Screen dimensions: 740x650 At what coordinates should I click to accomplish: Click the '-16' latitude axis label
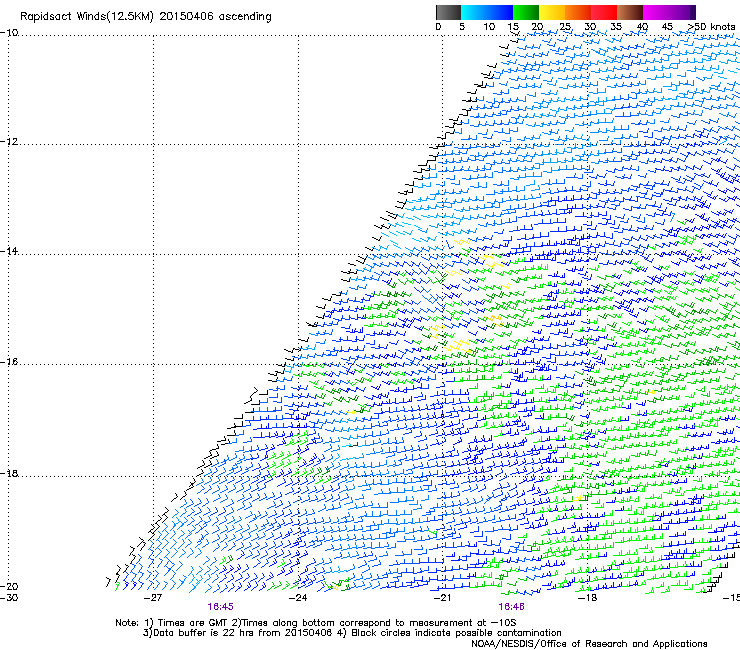9,362
